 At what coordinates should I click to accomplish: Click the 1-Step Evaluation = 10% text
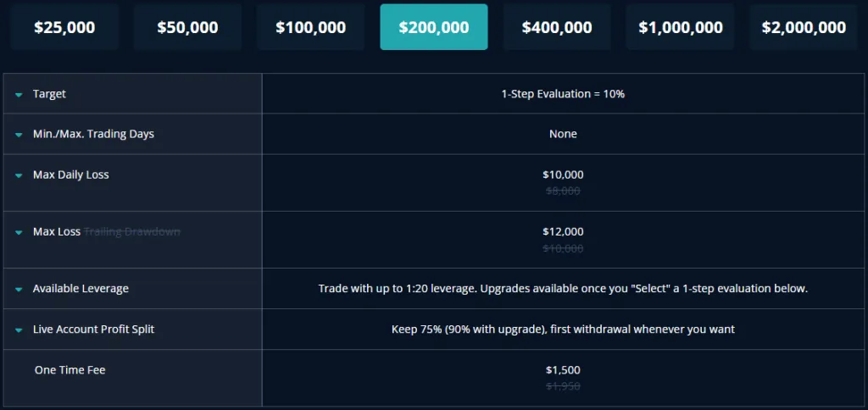pyautogui.click(x=563, y=94)
